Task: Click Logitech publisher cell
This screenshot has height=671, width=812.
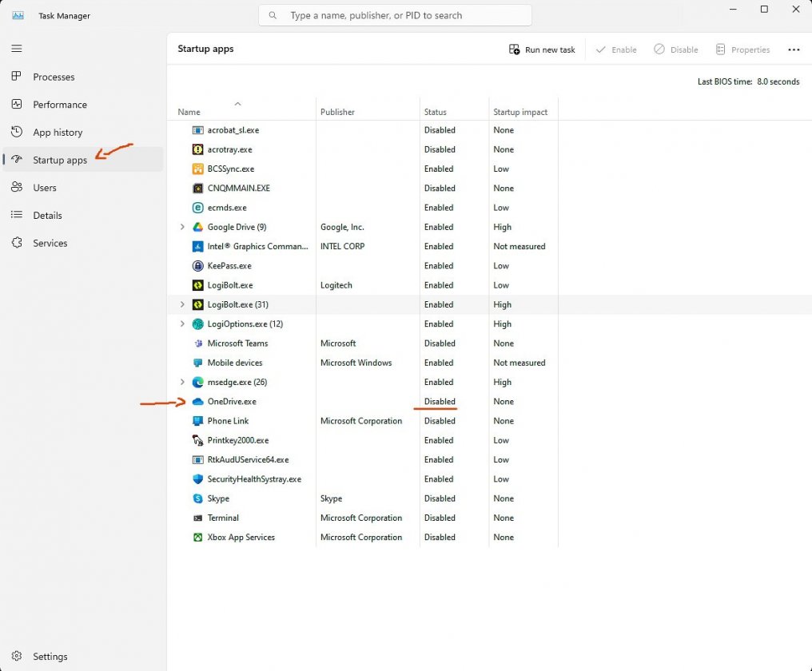Action: [336, 285]
